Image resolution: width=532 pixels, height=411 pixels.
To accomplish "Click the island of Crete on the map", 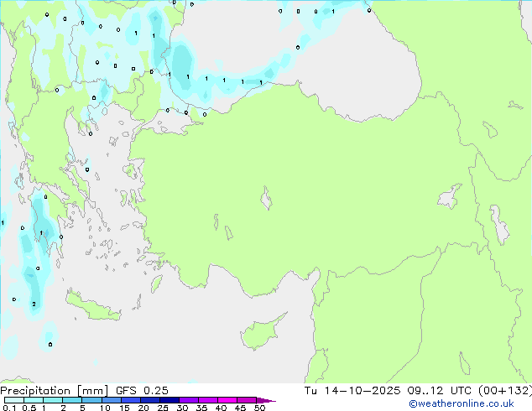I will (x=94, y=306).
